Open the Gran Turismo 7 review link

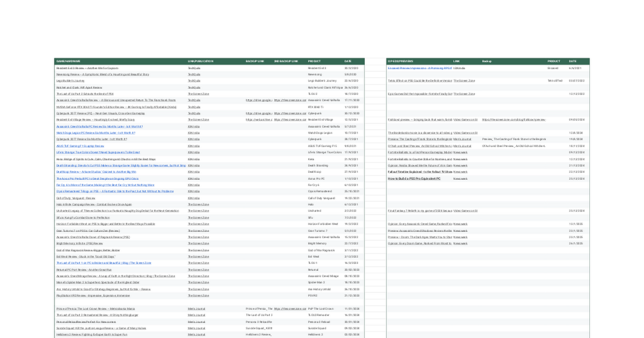click(x=88, y=231)
